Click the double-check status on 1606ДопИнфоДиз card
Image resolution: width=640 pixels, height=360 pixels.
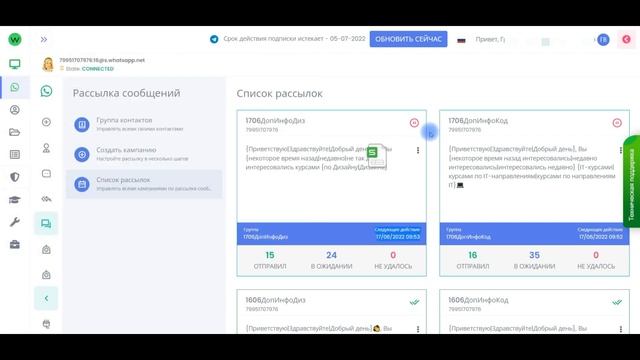point(414,302)
